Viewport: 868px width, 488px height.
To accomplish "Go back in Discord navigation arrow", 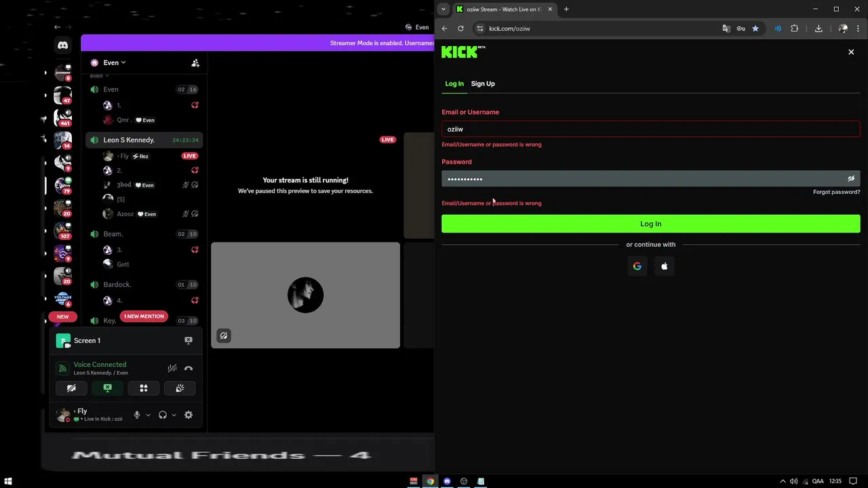I will [x=57, y=27].
